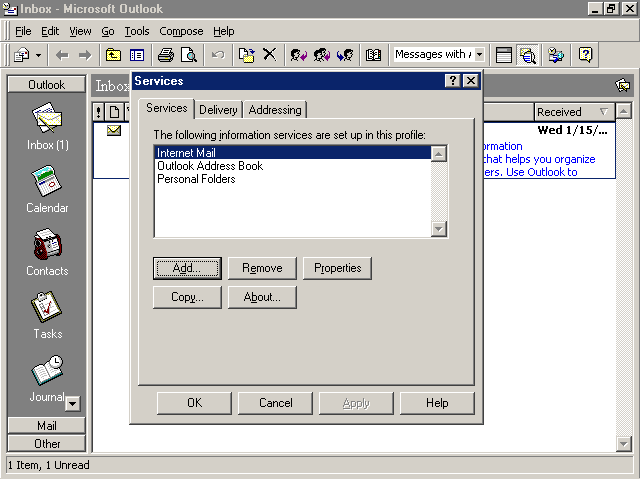Open Inbox shortcut in Outlook bar
The height and width of the screenshot is (480, 640).
(47, 127)
